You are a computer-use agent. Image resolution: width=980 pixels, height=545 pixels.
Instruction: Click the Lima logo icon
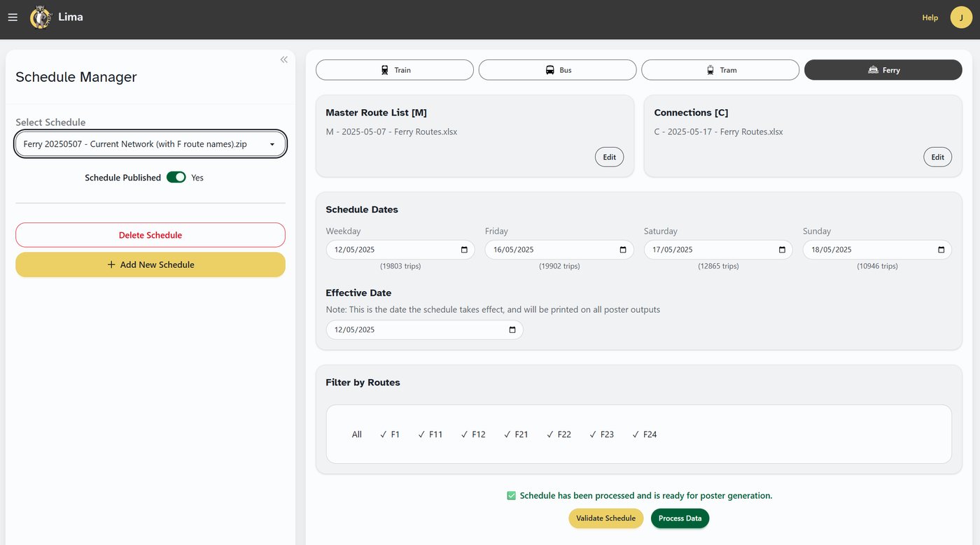tap(41, 17)
